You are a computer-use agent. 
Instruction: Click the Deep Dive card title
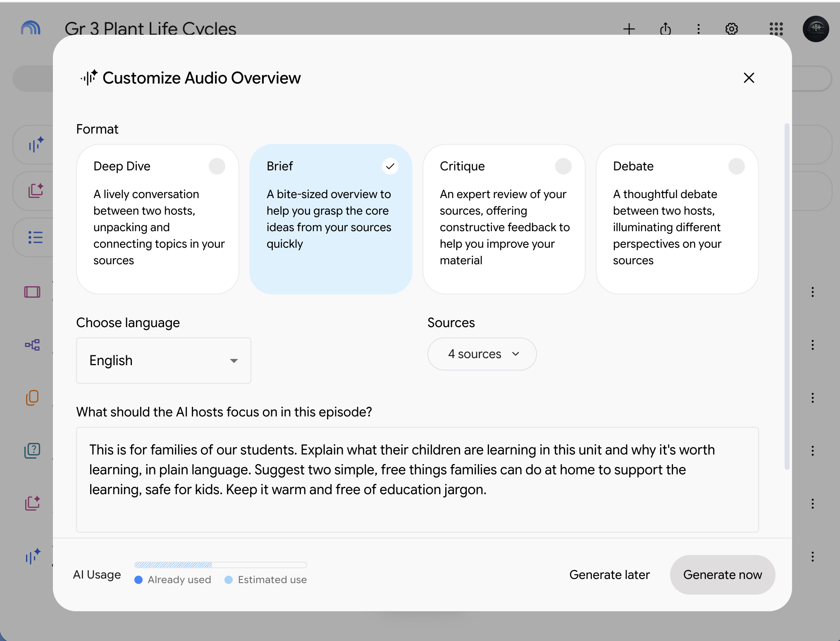pos(122,166)
